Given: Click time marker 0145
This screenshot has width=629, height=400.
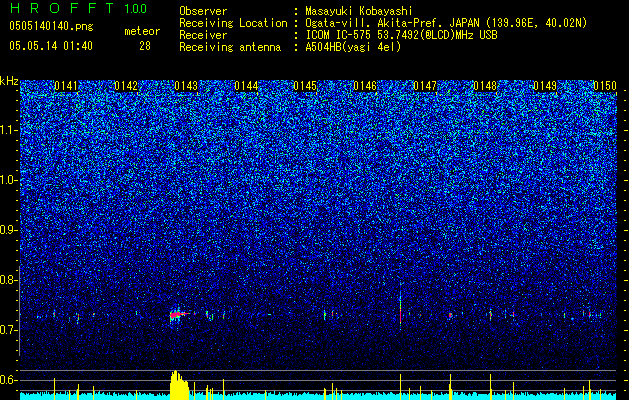Looking at the screenshot, I should (x=305, y=86).
